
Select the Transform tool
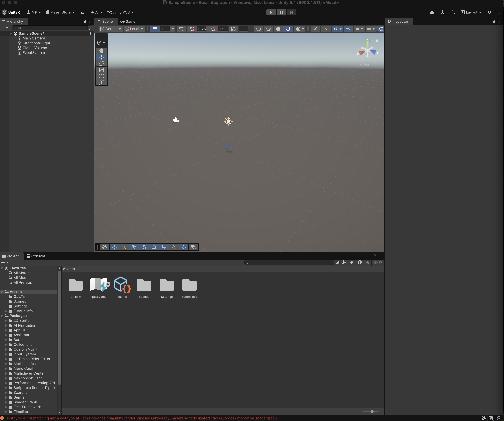(101, 82)
